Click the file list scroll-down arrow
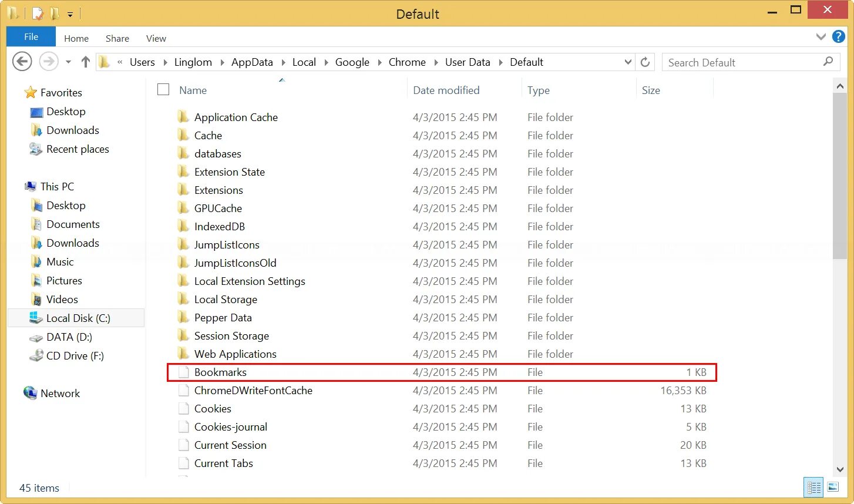The height and width of the screenshot is (504, 854). point(839,469)
